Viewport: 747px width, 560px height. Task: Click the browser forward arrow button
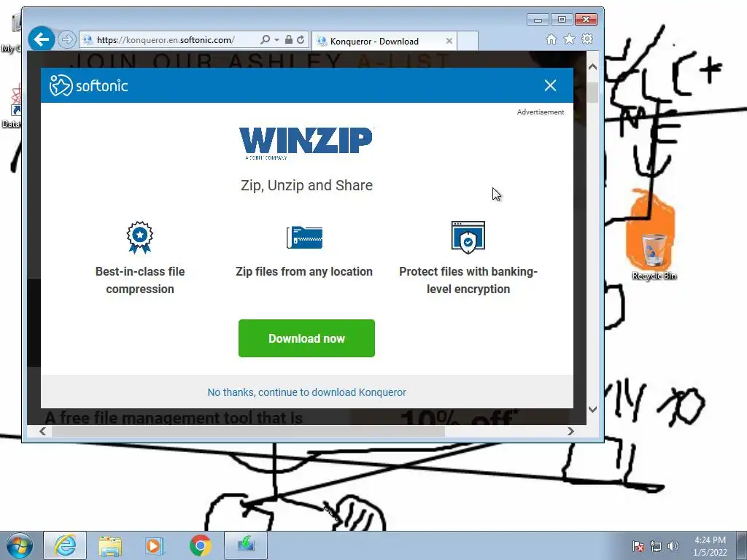[x=66, y=39]
